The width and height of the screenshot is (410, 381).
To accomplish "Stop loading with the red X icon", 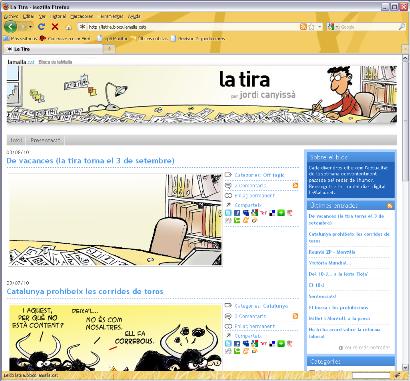I will point(55,27).
